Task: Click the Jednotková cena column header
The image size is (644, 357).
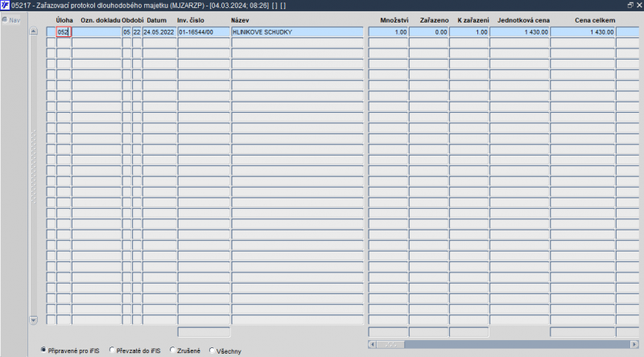Action: tap(523, 20)
